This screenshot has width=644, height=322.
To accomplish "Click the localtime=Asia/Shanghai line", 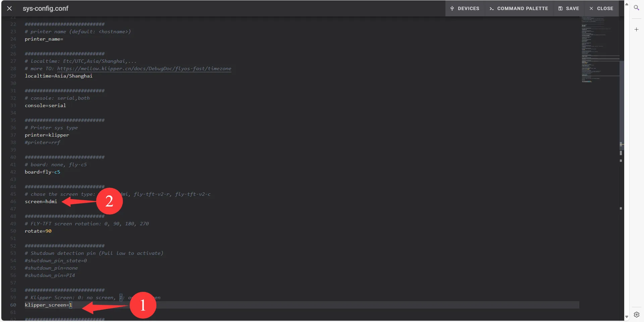I will click(58, 76).
